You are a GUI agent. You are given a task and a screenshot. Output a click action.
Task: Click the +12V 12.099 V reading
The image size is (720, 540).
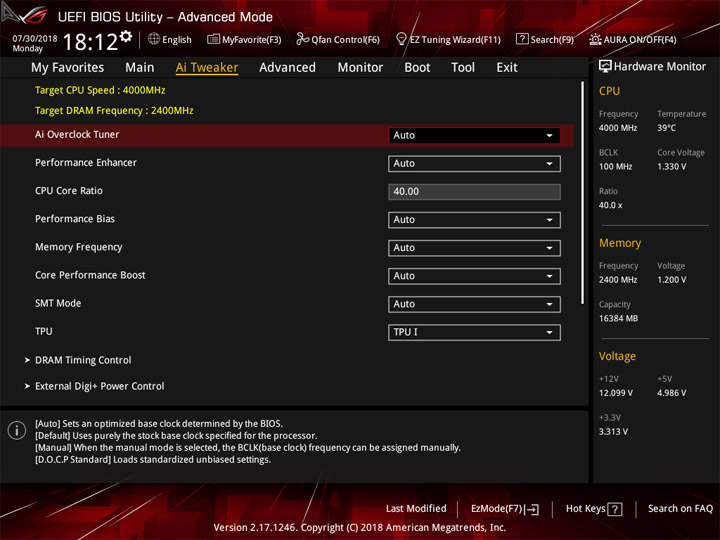point(616,393)
